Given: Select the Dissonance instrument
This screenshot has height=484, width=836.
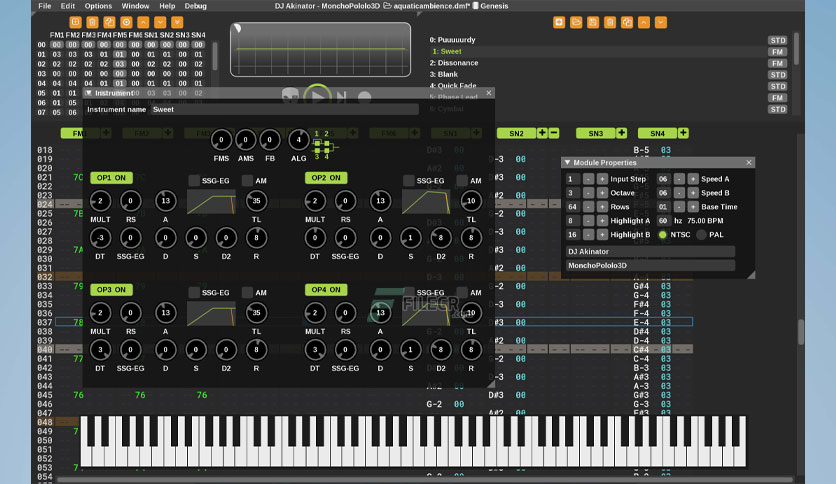Looking at the screenshot, I should (x=454, y=63).
